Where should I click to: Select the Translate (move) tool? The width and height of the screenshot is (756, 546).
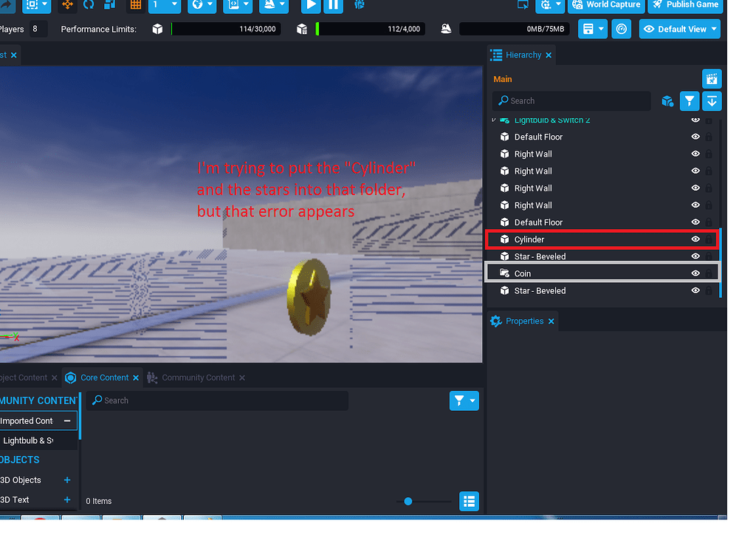pyautogui.click(x=67, y=5)
